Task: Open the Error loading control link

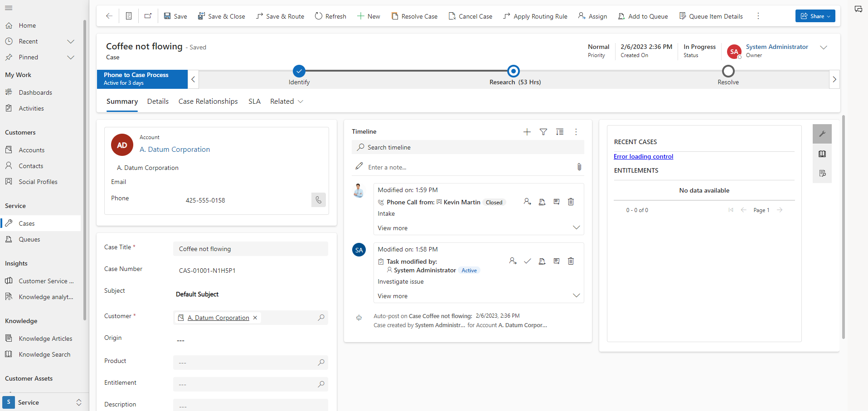Action: coord(643,156)
